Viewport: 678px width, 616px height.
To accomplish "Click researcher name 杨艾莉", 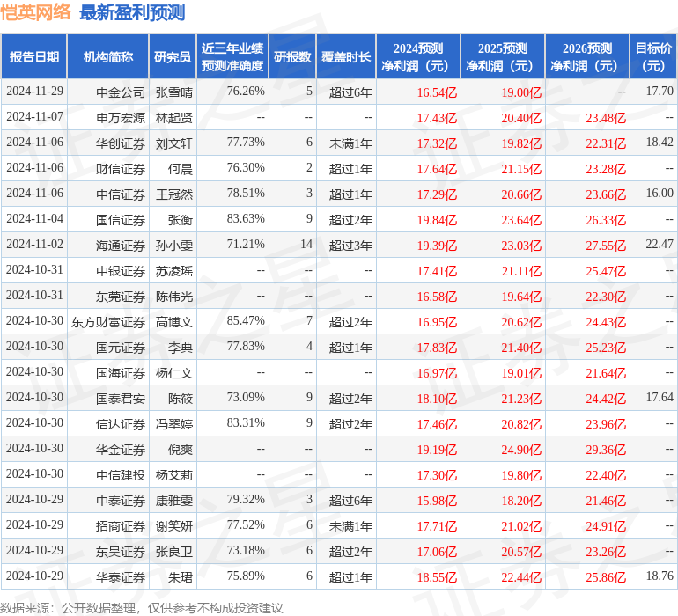I will coord(174,474).
